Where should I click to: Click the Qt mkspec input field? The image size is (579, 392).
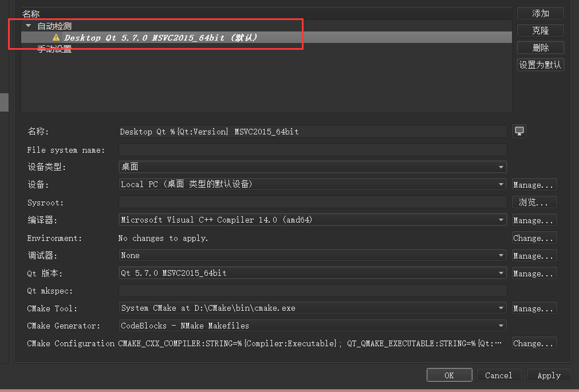click(312, 291)
